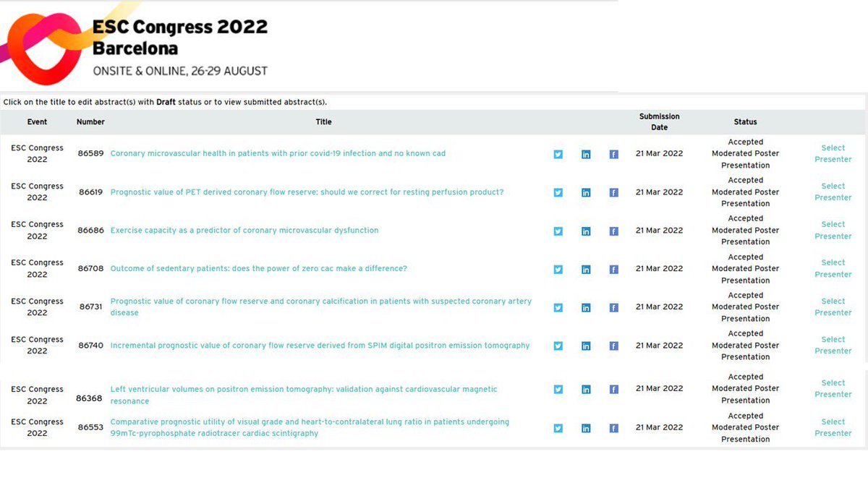This screenshot has width=868, height=488.
Task: Share abstract 86589 on LinkedIn
Action: click(586, 154)
